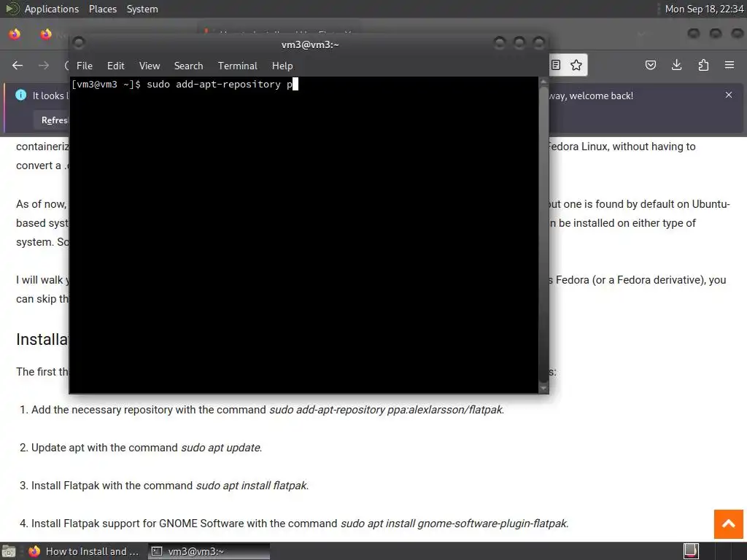
Task: Click the clock showing Mon Sep 18
Action: [x=704, y=9]
